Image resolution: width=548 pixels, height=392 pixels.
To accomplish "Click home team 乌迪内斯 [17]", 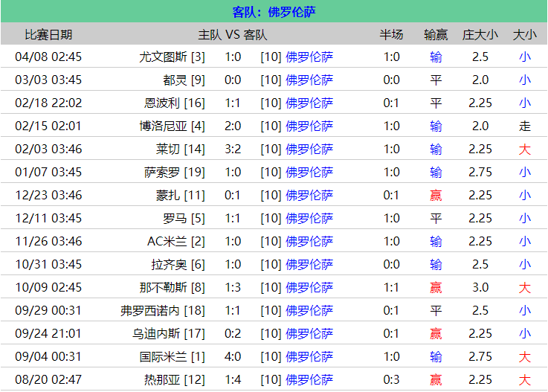I will click(x=169, y=333).
